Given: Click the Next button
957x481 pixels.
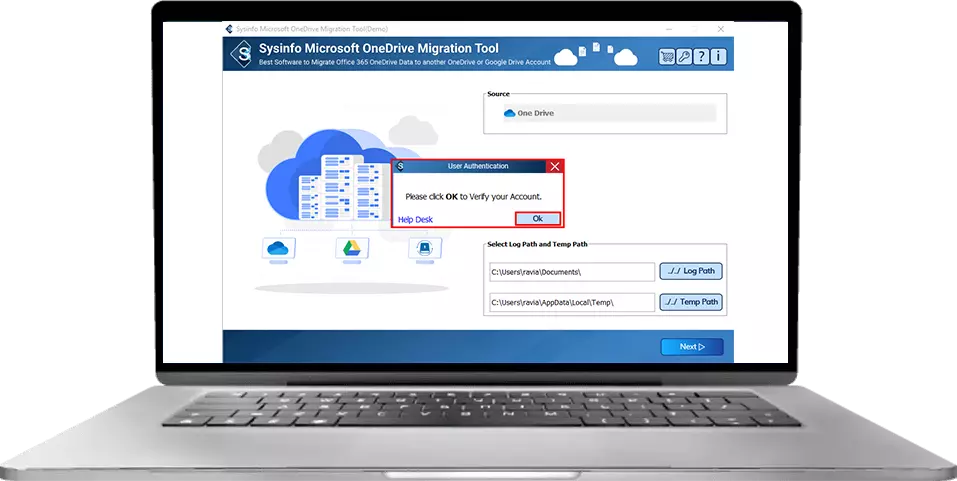Looking at the screenshot, I should tap(692, 347).
